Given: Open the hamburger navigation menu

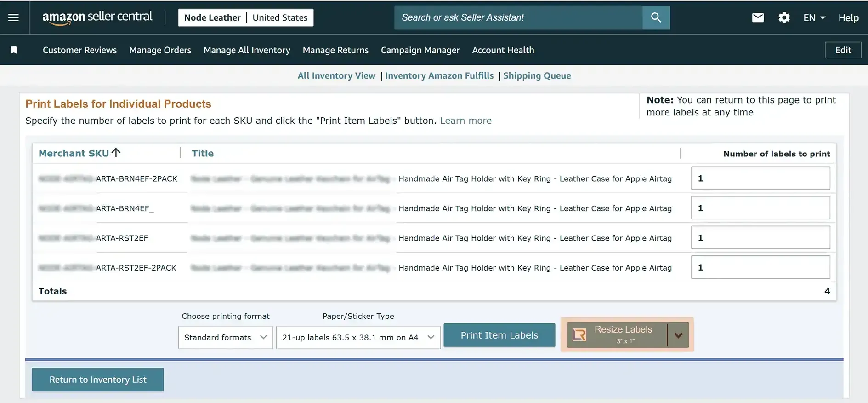Looking at the screenshot, I should coord(14,17).
